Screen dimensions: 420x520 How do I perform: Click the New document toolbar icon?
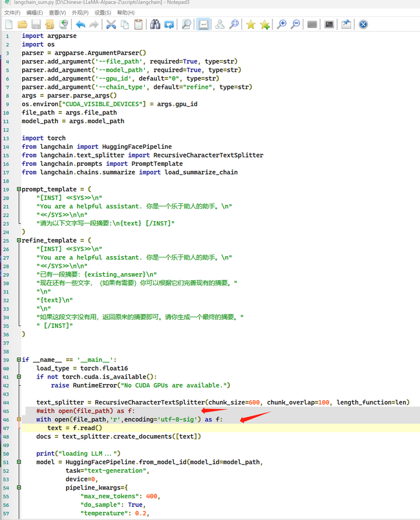9,24
